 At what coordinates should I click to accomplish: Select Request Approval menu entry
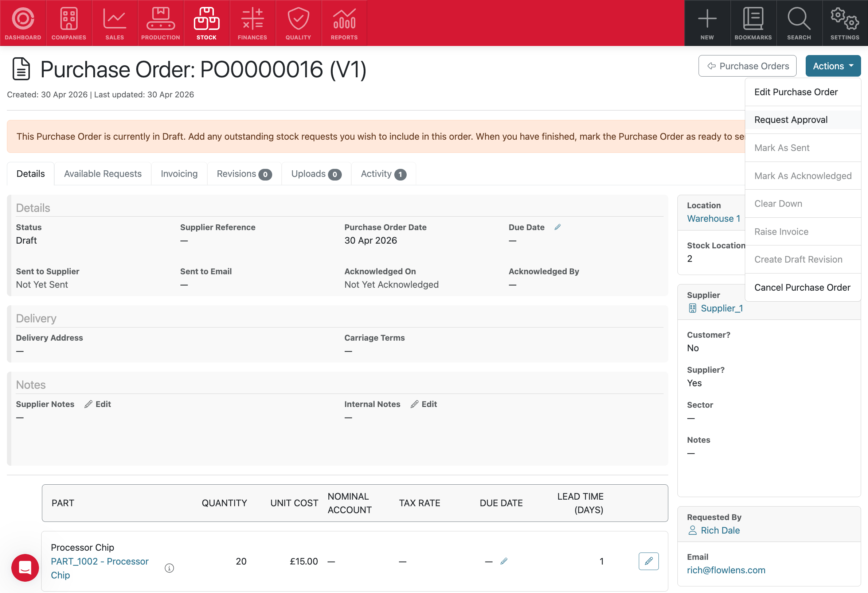point(803,120)
